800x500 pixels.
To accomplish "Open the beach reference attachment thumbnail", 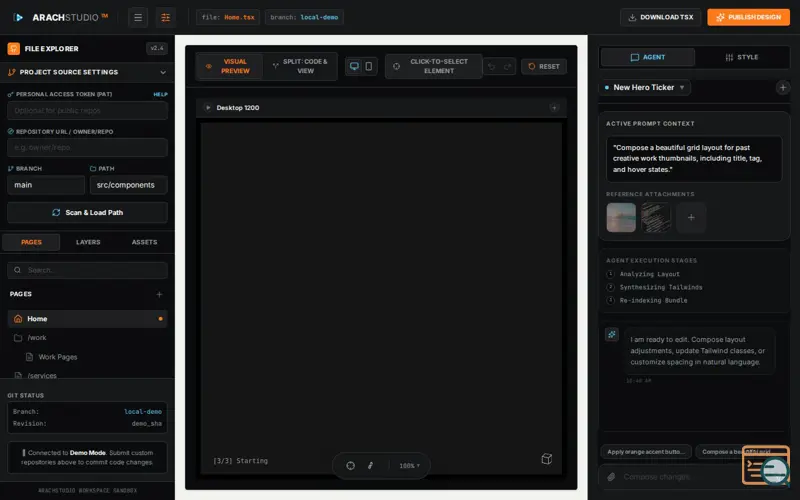I will coord(621,217).
